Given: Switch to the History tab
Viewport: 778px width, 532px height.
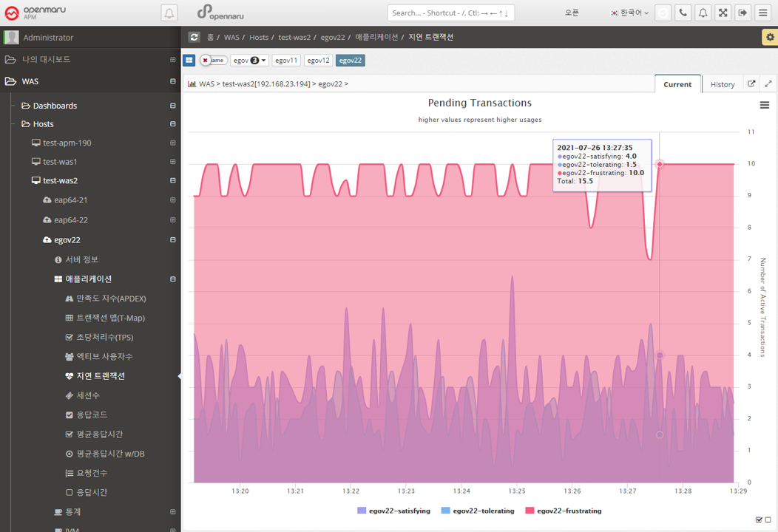Looking at the screenshot, I should pos(722,84).
